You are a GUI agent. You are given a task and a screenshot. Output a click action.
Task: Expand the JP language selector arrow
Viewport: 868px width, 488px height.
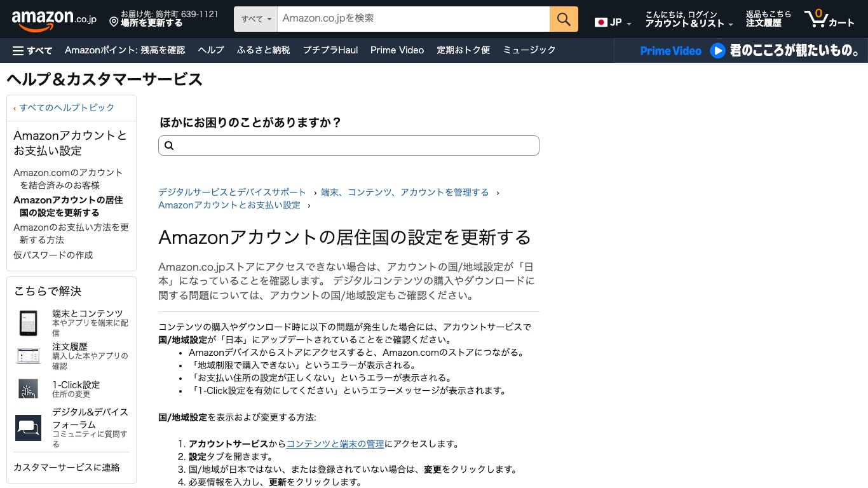629,24
